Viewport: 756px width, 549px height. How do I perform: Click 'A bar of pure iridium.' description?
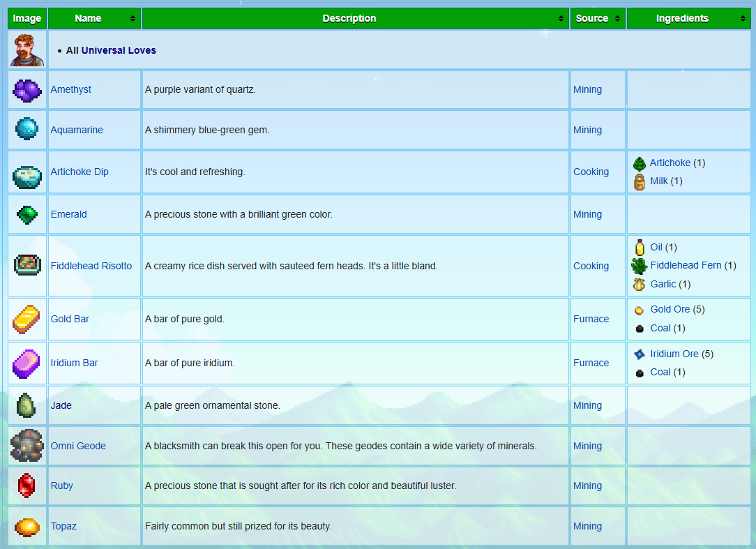coord(190,363)
